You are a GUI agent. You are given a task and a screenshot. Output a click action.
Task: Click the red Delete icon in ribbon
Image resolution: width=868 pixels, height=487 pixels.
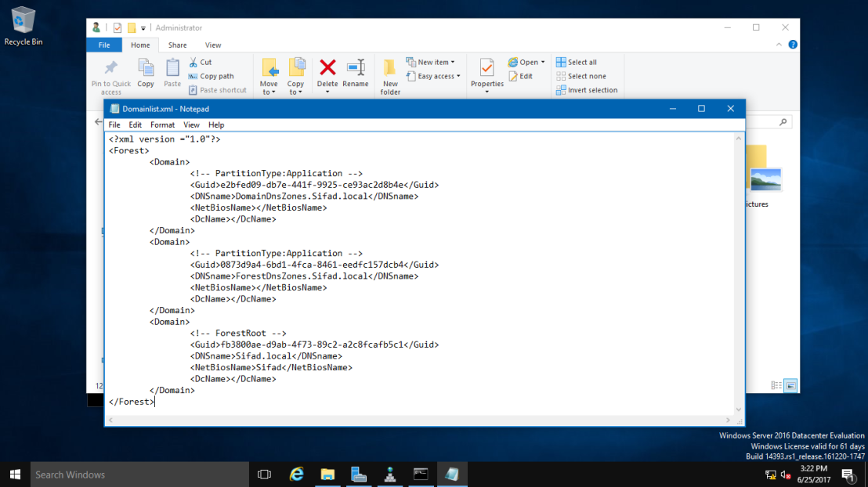coord(327,67)
